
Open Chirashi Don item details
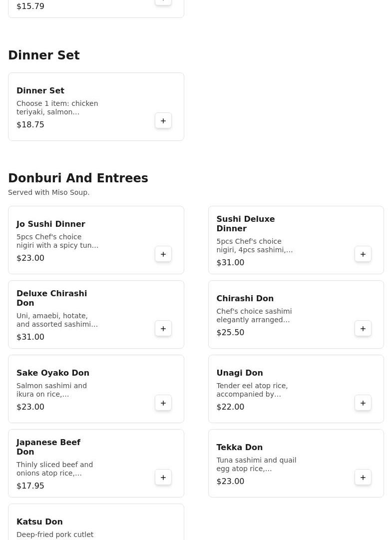point(245,298)
